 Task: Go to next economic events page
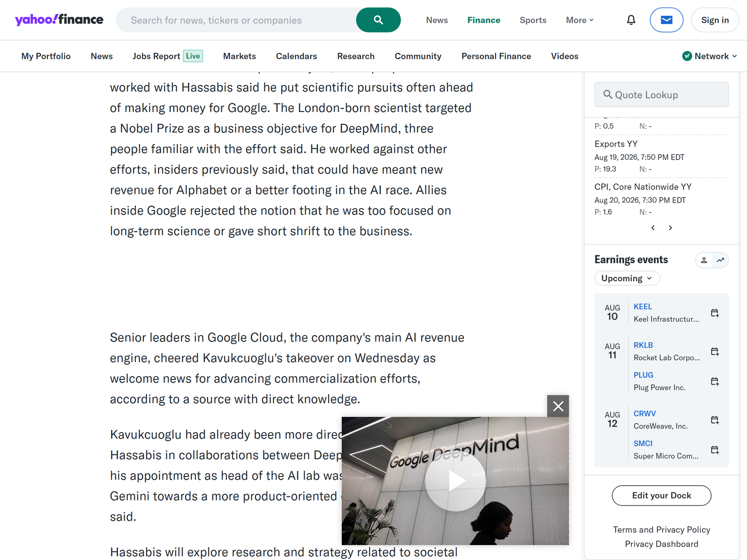(670, 228)
